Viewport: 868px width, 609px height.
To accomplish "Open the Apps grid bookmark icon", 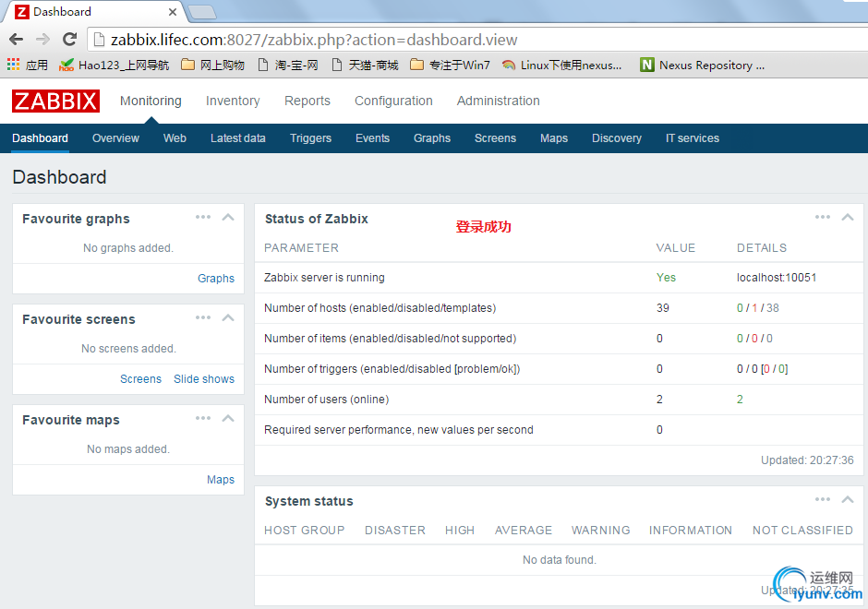I will pyautogui.click(x=13, y=65).
